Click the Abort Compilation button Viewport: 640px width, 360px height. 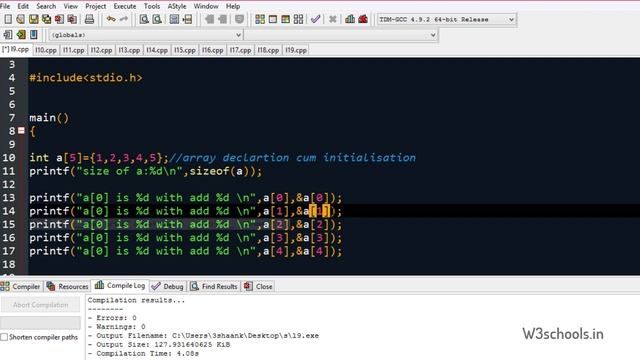click(40, 305)
